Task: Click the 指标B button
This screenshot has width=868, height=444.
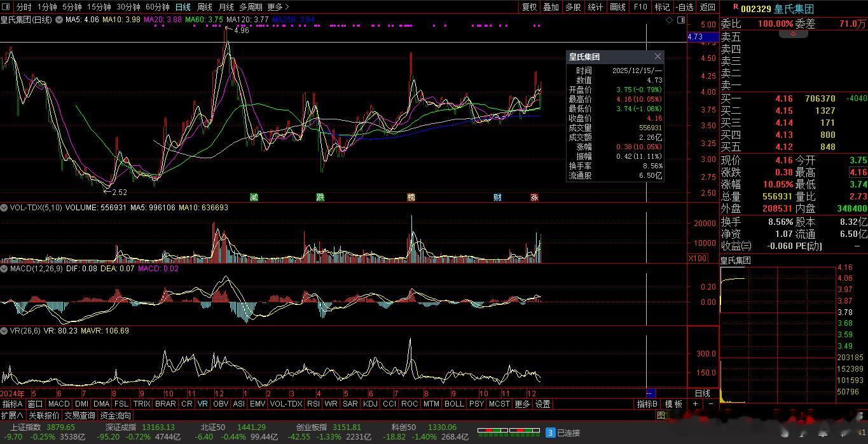Action: tap(647, 404)
